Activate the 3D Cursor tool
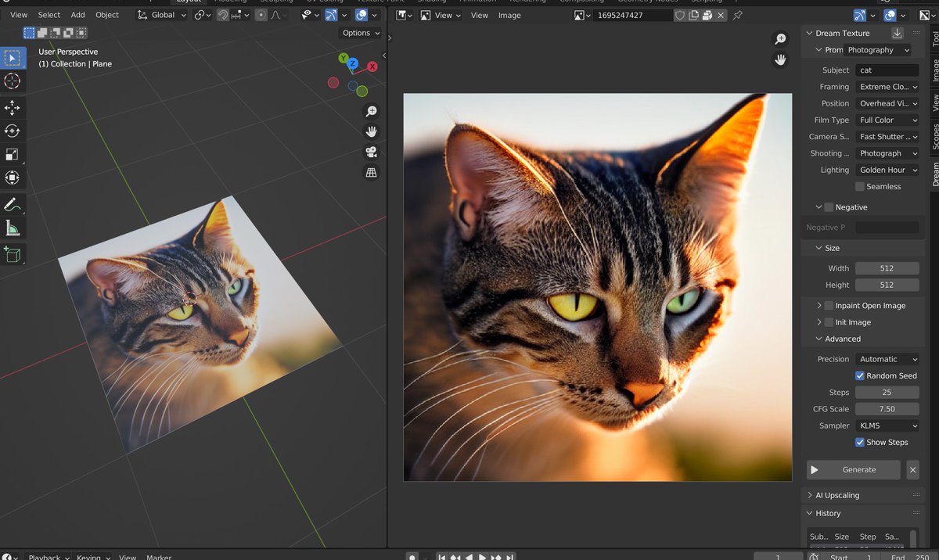The width and height of the screenshot is (939, 560). tap(13, 81)
